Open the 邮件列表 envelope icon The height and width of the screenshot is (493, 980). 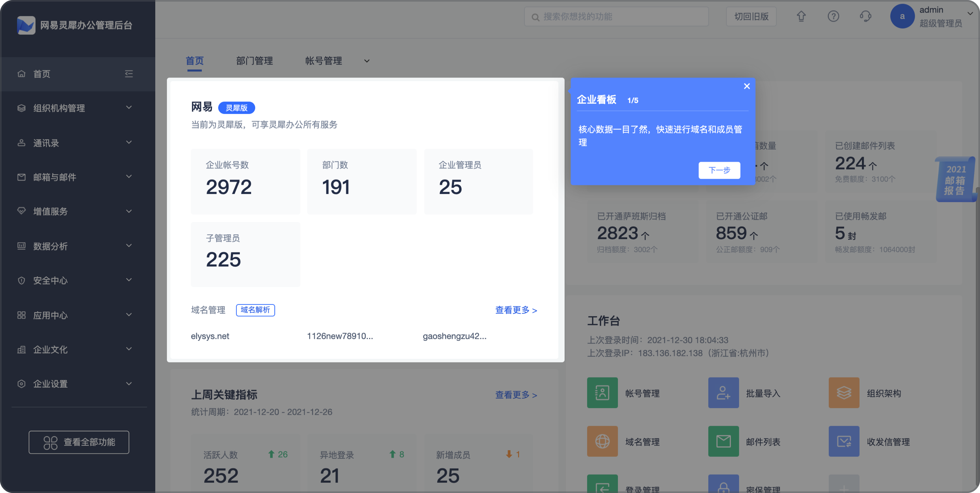[x=723, y=442]
